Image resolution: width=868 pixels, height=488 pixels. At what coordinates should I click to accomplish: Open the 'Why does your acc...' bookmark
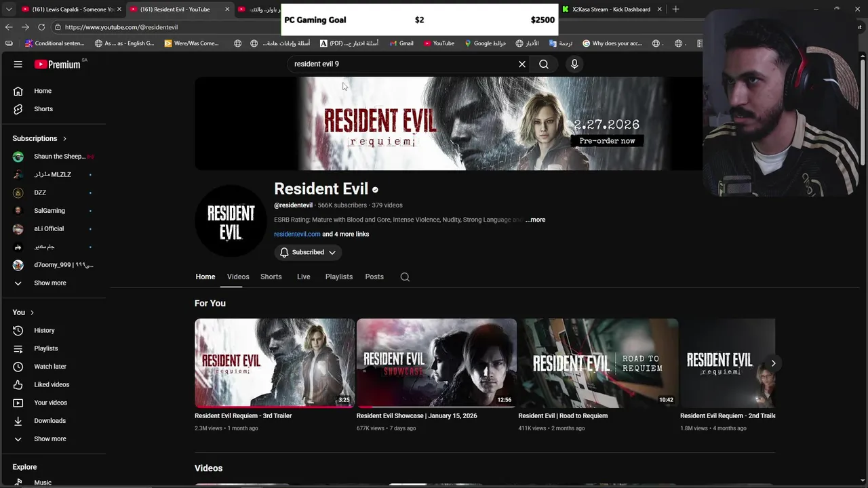(612, 43)
